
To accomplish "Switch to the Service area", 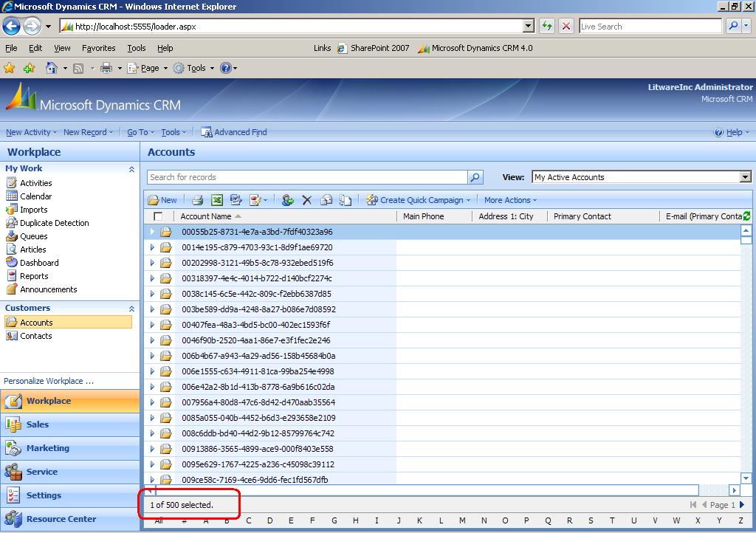I will pyautogui.click(x=70, y=472).
